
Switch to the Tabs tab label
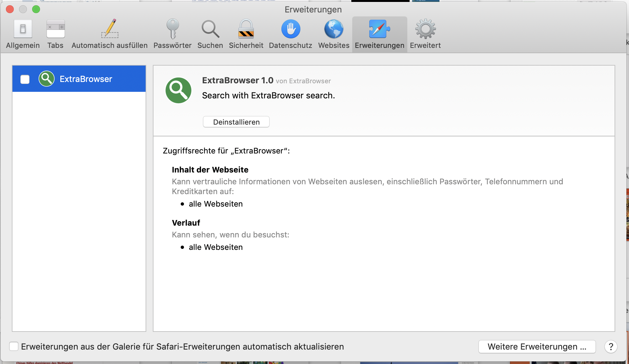(x=55, y=45)
